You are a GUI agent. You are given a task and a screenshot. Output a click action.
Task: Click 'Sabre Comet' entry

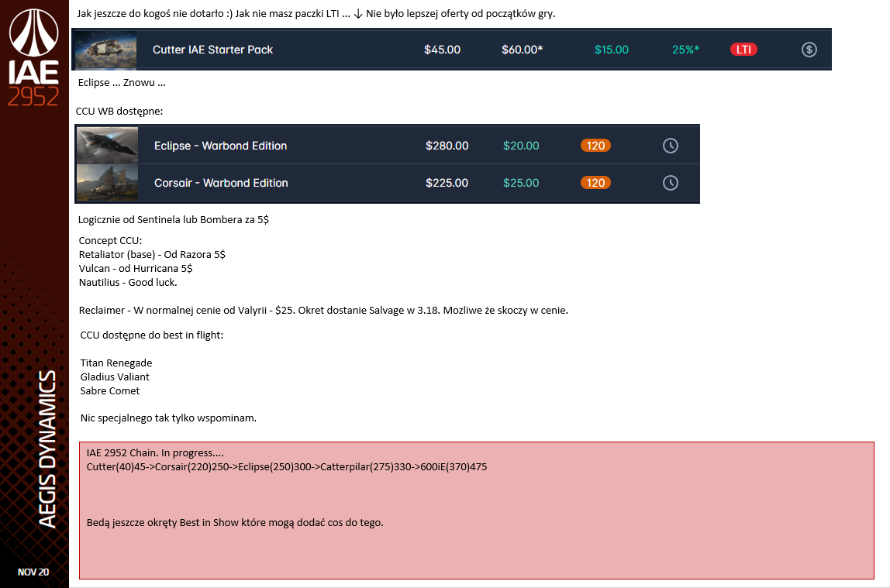tap(110, 390)
